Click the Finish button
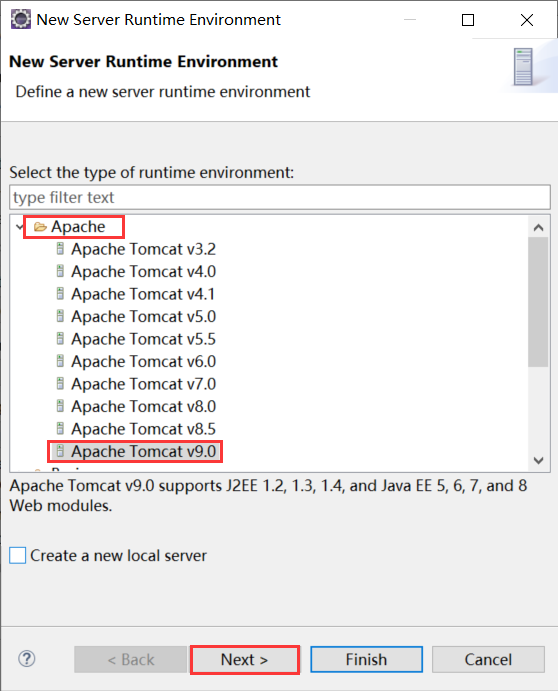The image size is (558, 691). (x=366, y=660)
